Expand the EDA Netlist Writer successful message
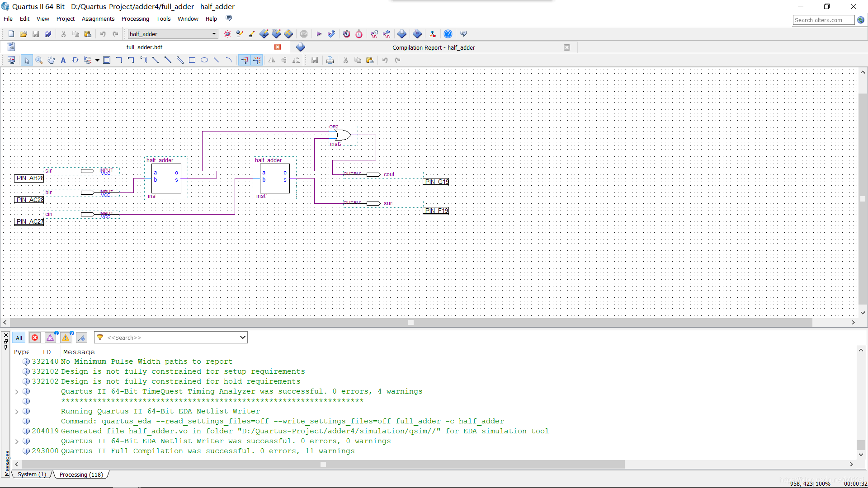The width and height of the screenshot is (868, 488). tap(17, 441)
